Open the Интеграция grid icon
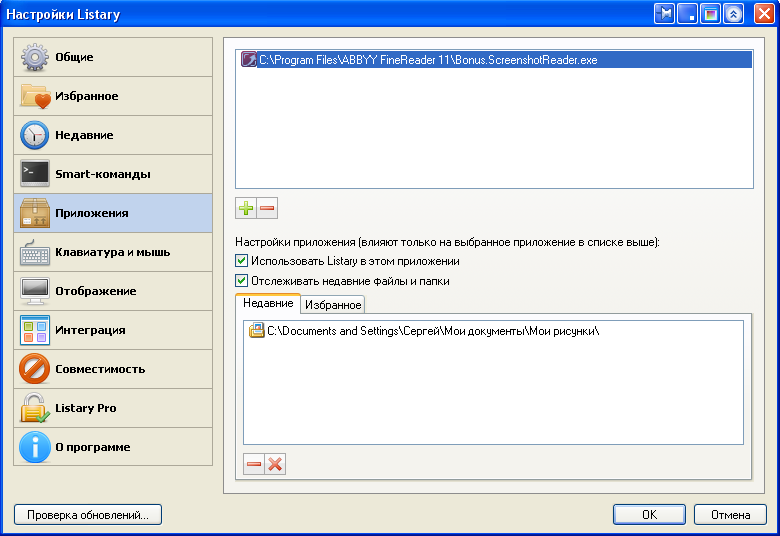Image resolution: width=780 pixels, height=536 pixels. click(x=35, y=330)
